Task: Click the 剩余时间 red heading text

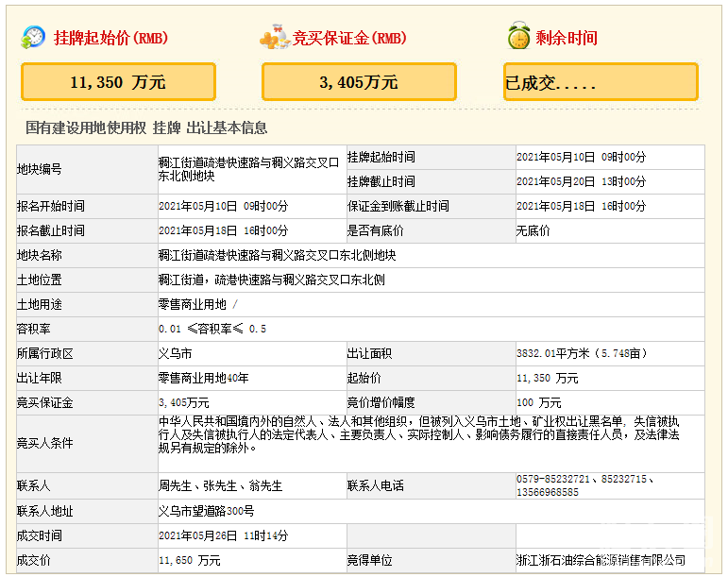Action: tap(567, 39)
